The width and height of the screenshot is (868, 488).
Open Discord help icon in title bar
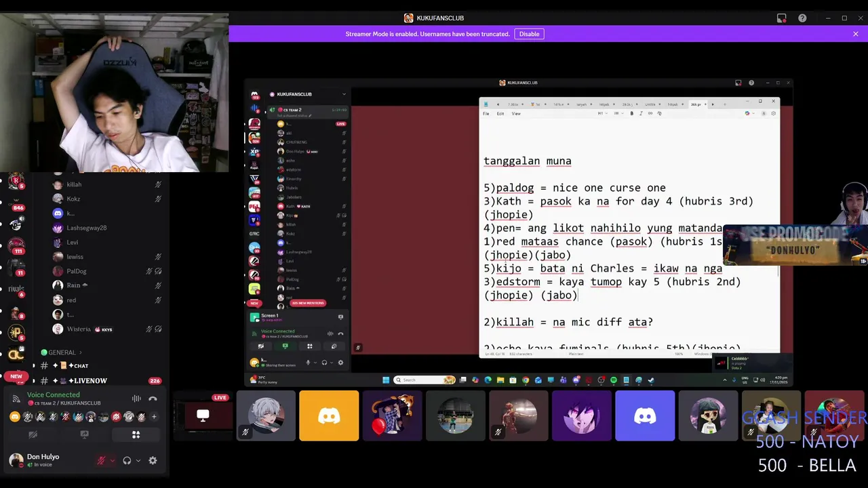click(x=802, y=18)
